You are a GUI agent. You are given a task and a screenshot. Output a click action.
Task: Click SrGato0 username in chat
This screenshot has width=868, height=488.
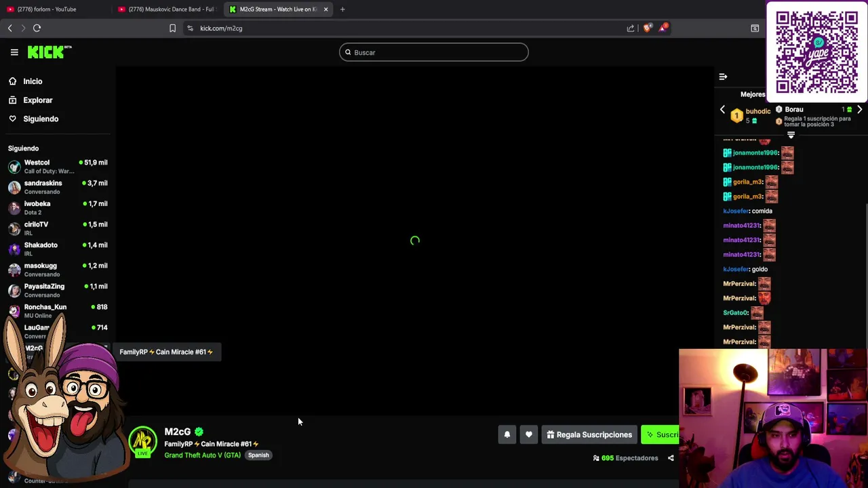(736, 312)
